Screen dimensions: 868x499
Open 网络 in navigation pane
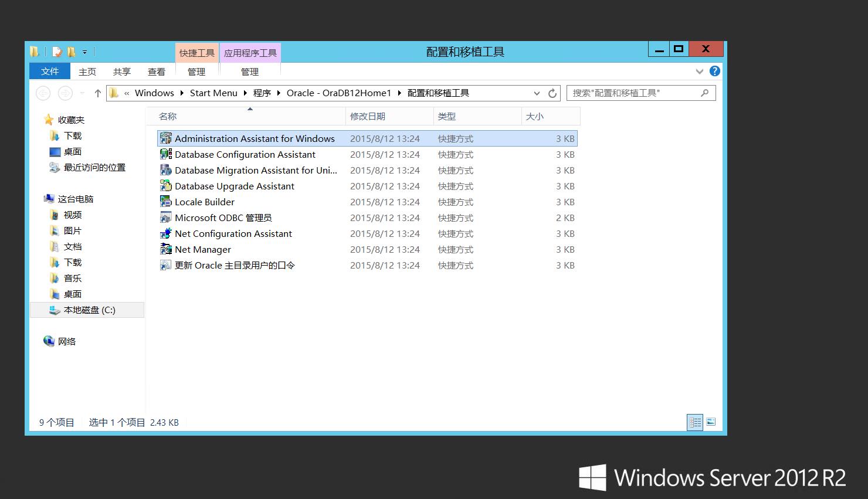[x=67, y=341]
